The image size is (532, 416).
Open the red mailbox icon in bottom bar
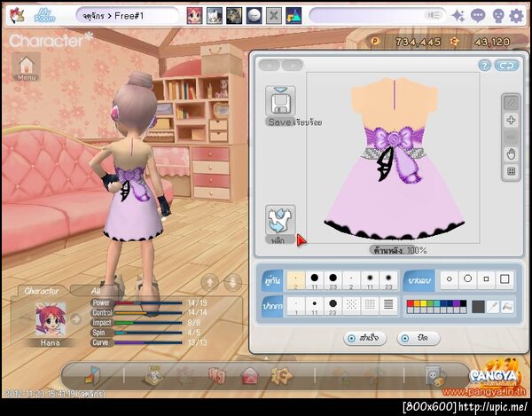[249, 376]
